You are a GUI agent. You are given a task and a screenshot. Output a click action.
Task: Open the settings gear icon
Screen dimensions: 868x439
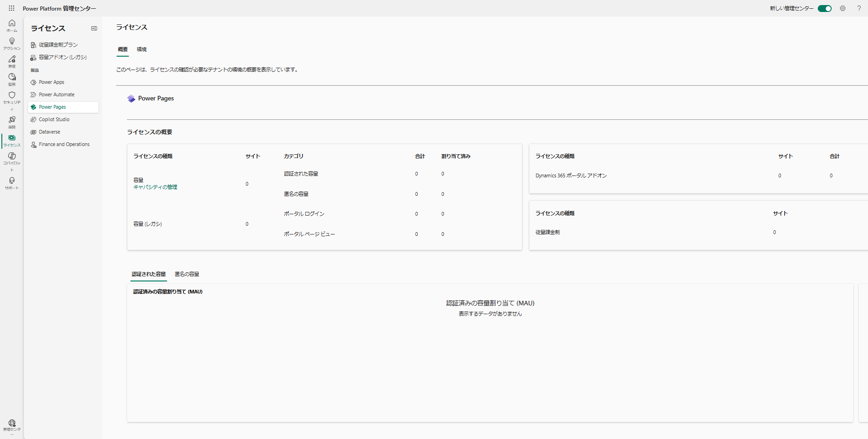pyautogui.click(x=843, y=8)
